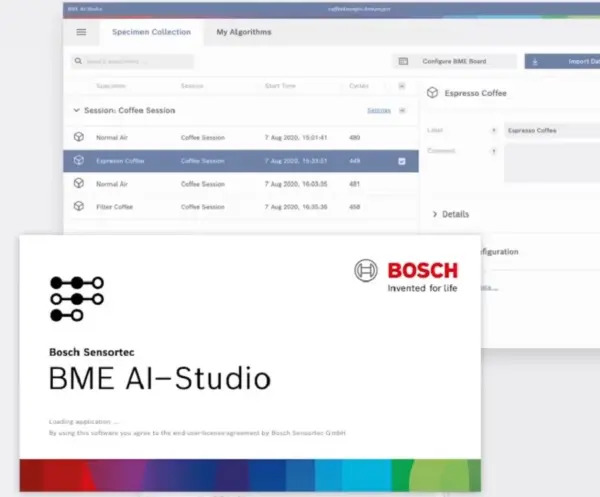
Task: Click cube icon of Filter Coffee specimen
Action: [x=79, y=207]
